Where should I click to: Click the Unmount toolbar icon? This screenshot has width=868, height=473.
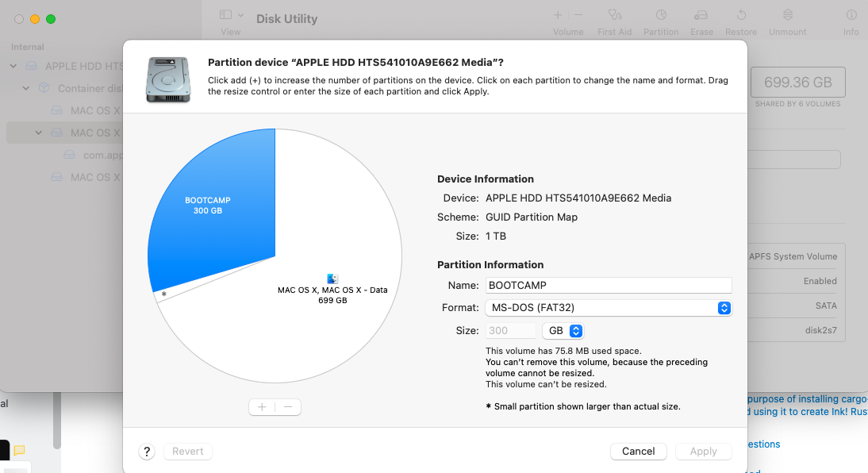pos(788,15)
